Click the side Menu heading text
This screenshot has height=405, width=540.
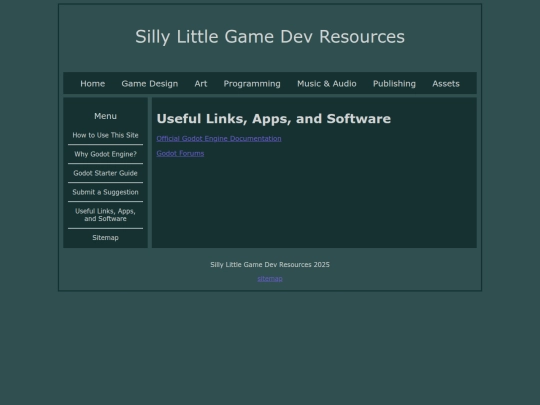coord(105,116)
